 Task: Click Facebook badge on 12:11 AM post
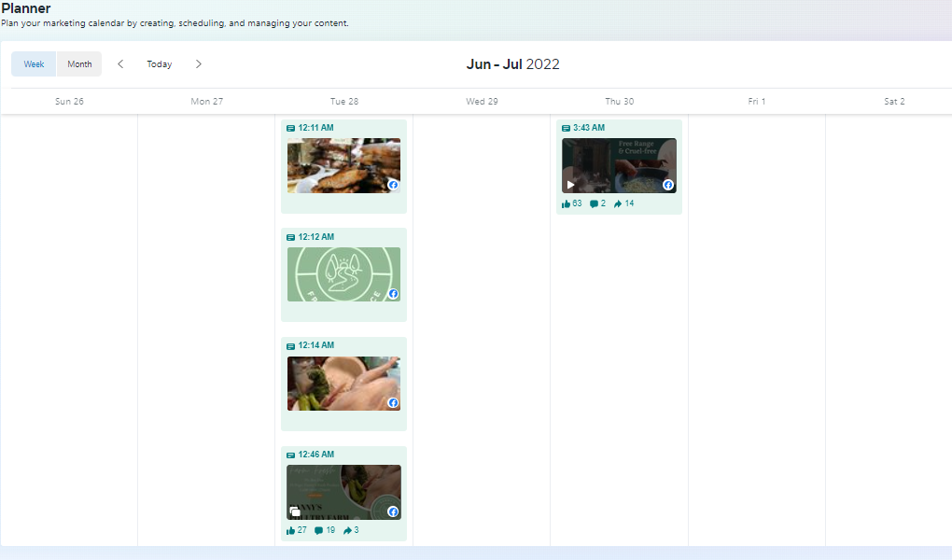click(393, 185)
